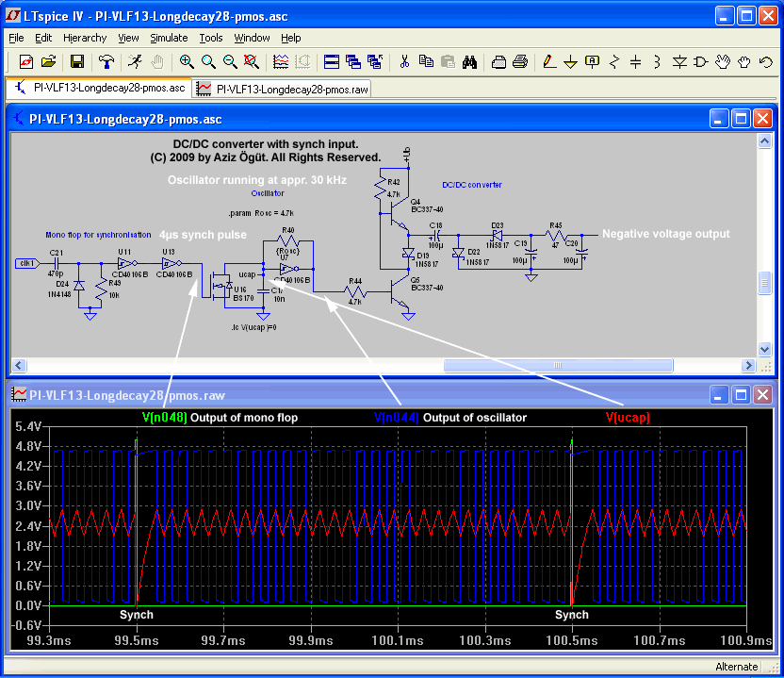Image resolution: width=784 pixels, height=678 pixels.
Task: Open the Simulate menu
Action: point(169,38)
